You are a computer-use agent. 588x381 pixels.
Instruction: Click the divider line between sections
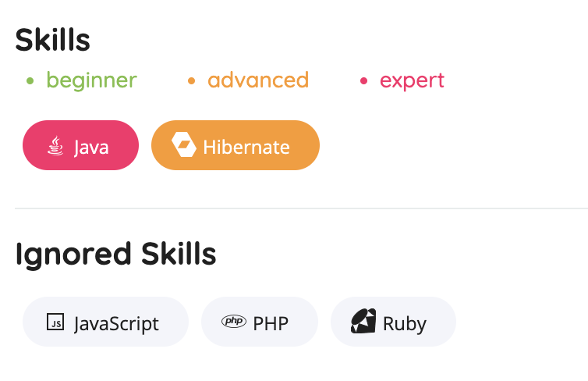(301, 208)
